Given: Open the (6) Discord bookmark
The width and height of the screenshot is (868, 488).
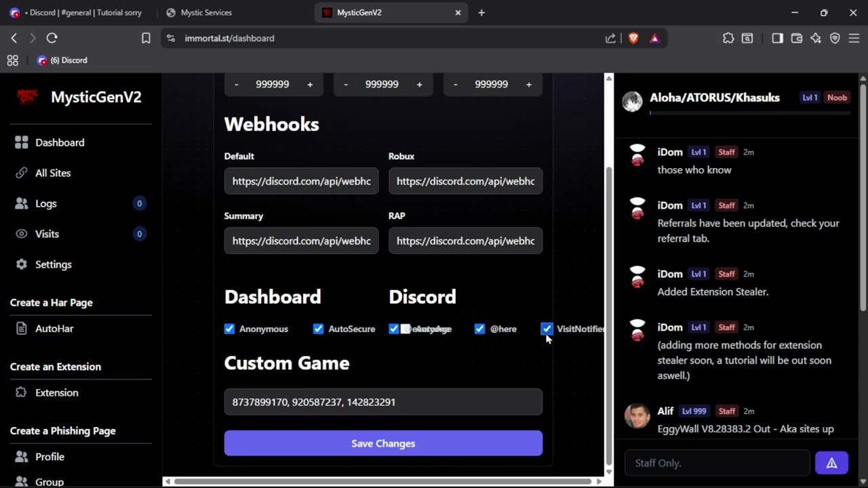Looking at the screenshot, I should pyautogui.click(x=62, y=60).
